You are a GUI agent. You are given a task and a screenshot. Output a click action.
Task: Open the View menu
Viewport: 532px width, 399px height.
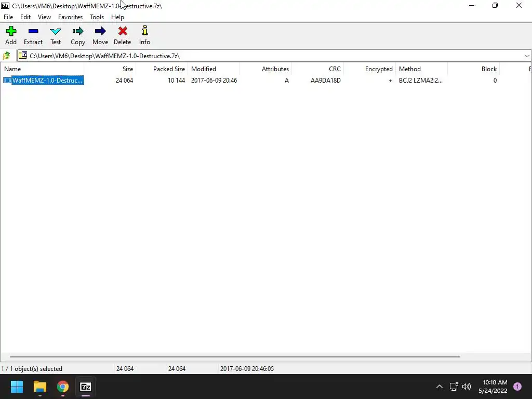point(44,17)
